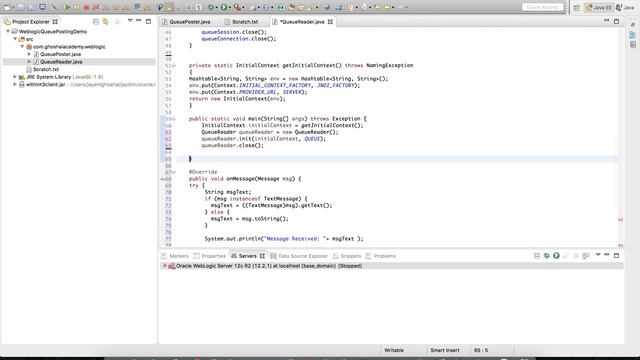Collapse the src folder node
The height and width of the screenshot is (360, 640).
point(15,39)
